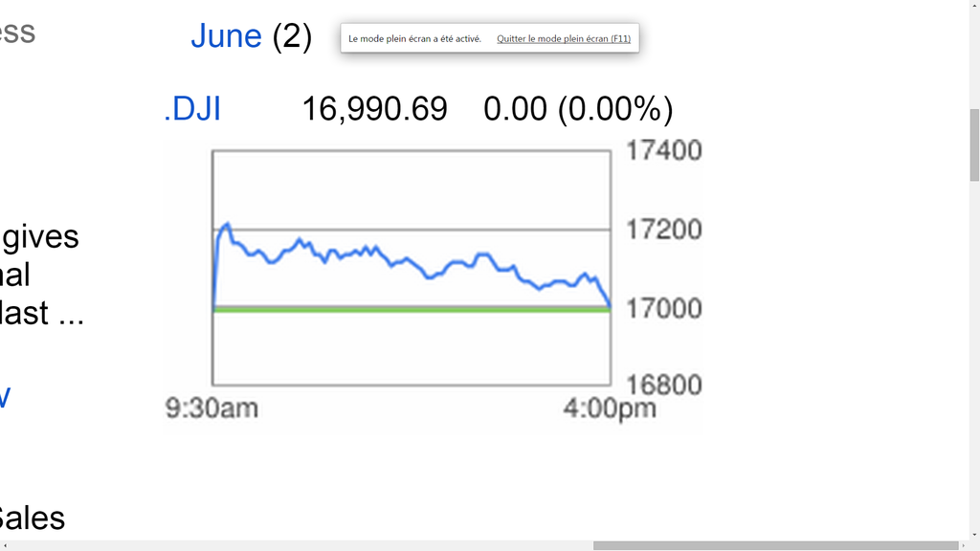Click the 4:00pm time label

[610, 409]
